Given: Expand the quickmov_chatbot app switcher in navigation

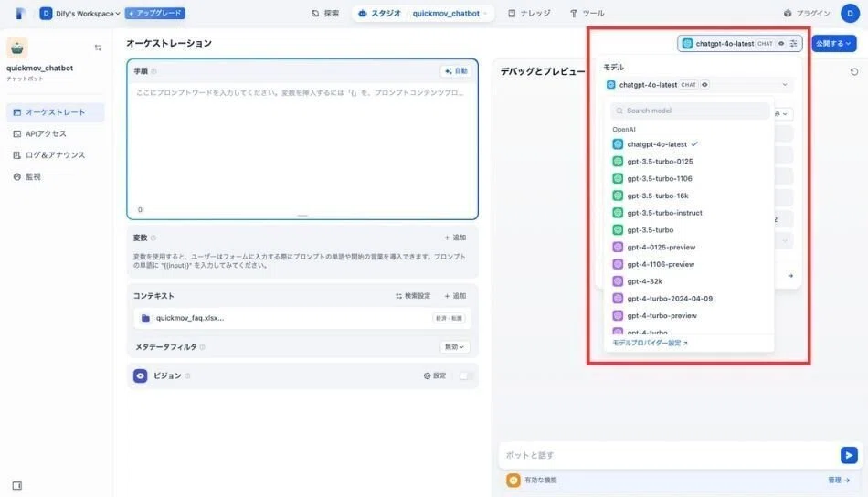Looking at the screenshot, I should point(450,14).
